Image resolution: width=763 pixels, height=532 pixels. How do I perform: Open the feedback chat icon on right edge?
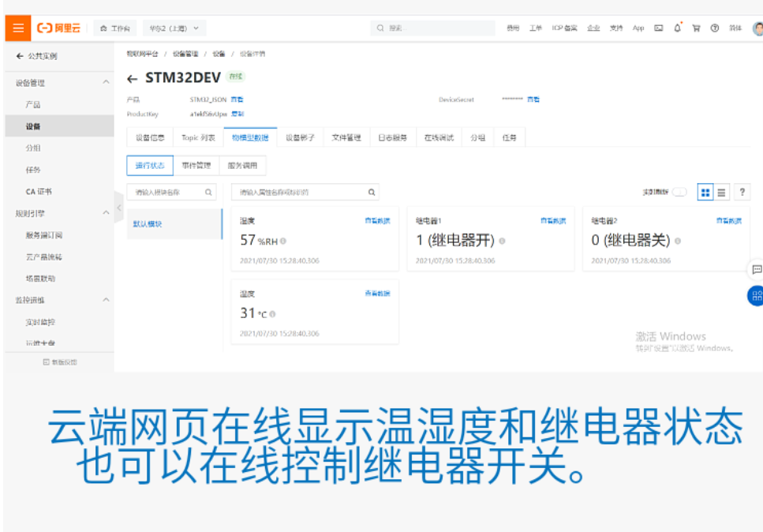pos(756,270)
